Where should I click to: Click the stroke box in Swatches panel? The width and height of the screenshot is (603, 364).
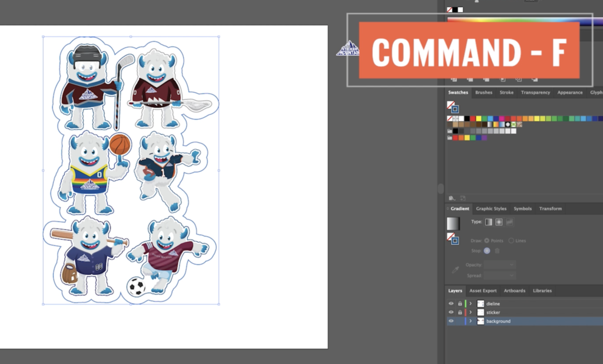point(455,110)
